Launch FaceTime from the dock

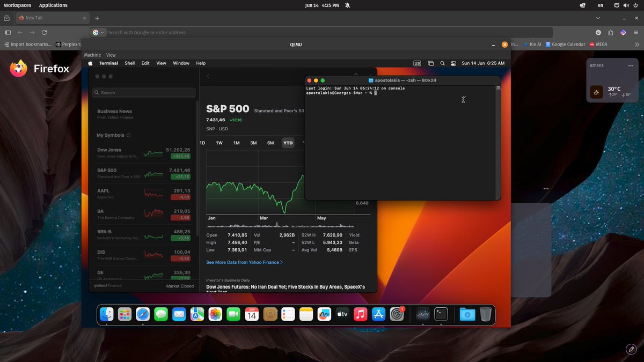pos(233,314)
